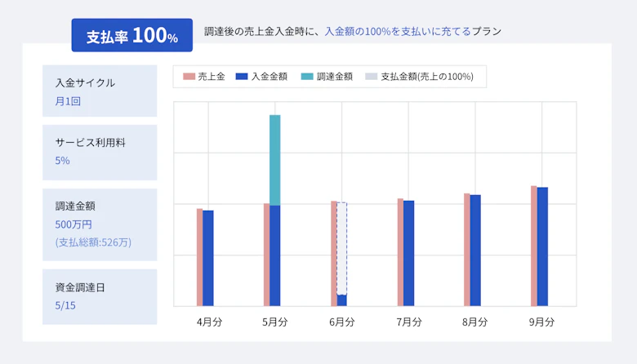Viewport: 637px width, 364px height.
Task: Click the pink 売上金 bar for 8月分
Action: click(x=467, y=250)
